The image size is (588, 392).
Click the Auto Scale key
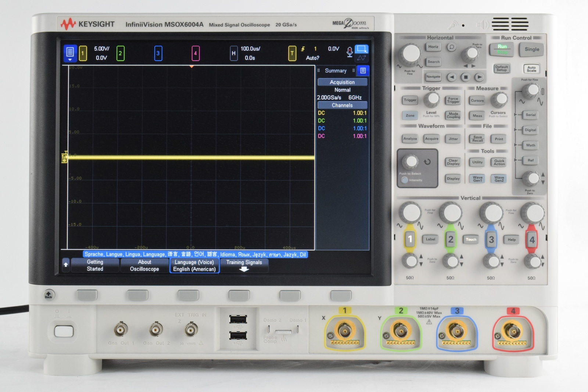(531, 69)
